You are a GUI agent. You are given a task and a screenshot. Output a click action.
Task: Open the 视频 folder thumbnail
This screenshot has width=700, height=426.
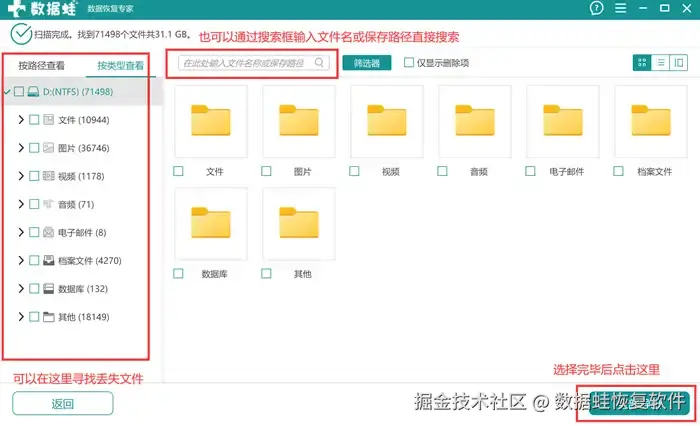click(x=387, y=121)
